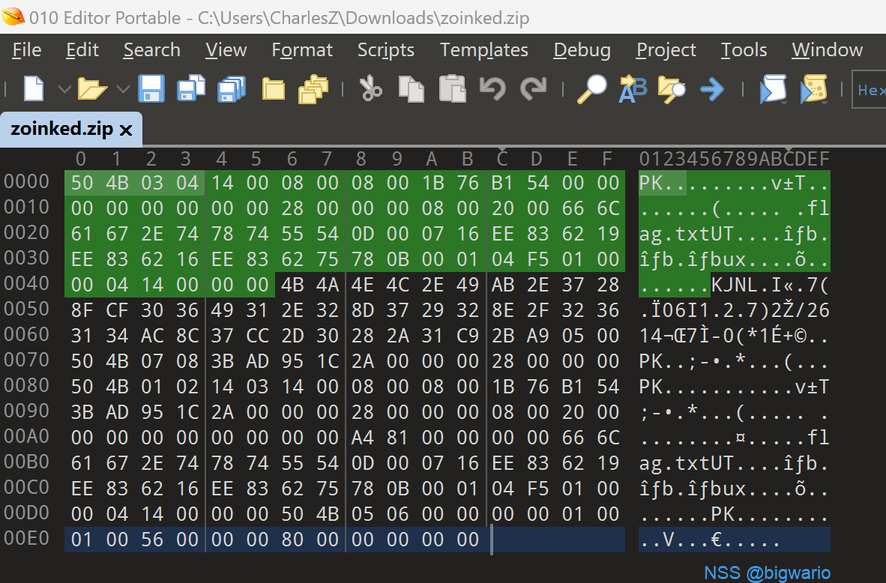This screenshot has width=886, height=583.
Task: Open the View menu
Action: (x=226, y=50)
